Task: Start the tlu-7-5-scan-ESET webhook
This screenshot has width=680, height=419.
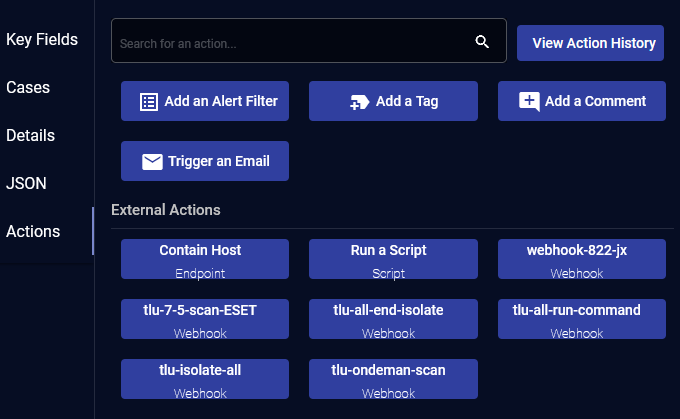Action: [205, 319]
